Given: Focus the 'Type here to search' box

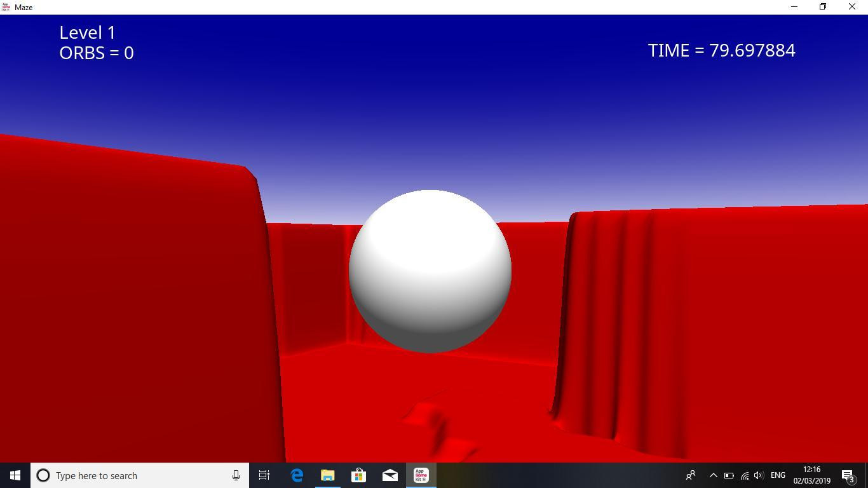Looking at the screenshot, I should [140, 475].
